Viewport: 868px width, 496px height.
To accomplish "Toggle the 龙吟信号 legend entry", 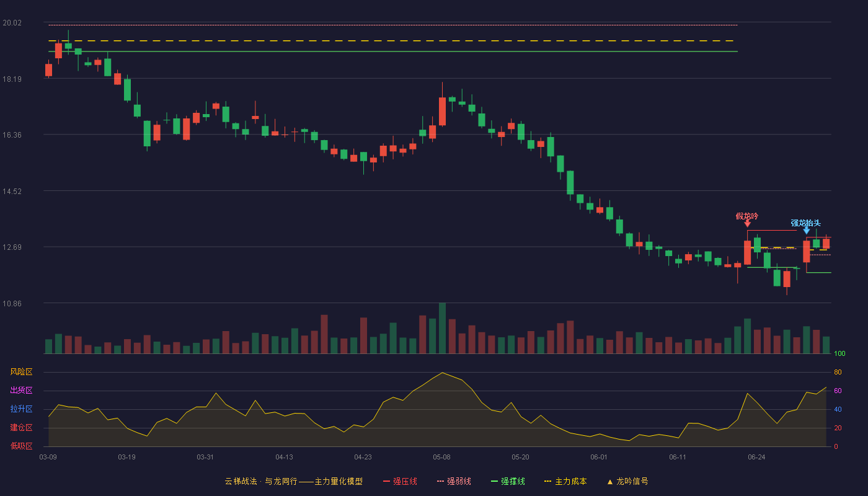I will coord(627,481).
